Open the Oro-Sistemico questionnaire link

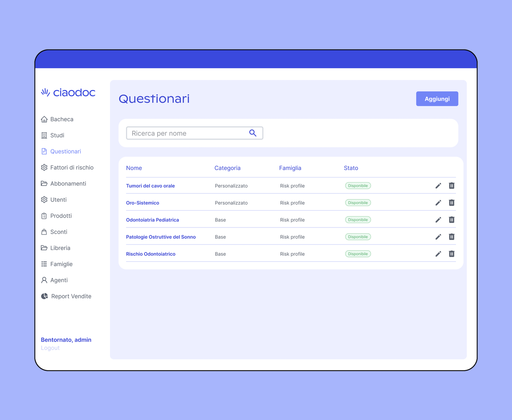(142, 203)
